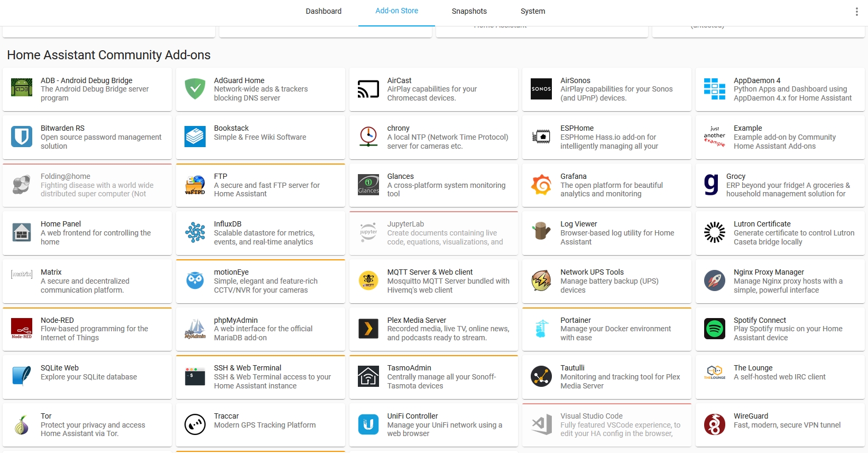The image size is (868, 453).
Task: Click the Bitwarden RS shield icon
Action: [x=22, y=137]
